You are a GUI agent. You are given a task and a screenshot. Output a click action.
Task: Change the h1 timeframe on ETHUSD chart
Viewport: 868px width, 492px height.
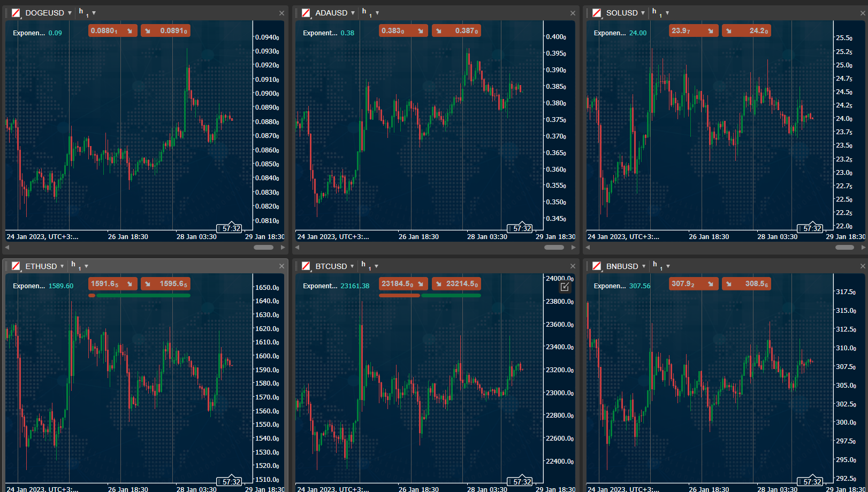(x=80, y=266)
